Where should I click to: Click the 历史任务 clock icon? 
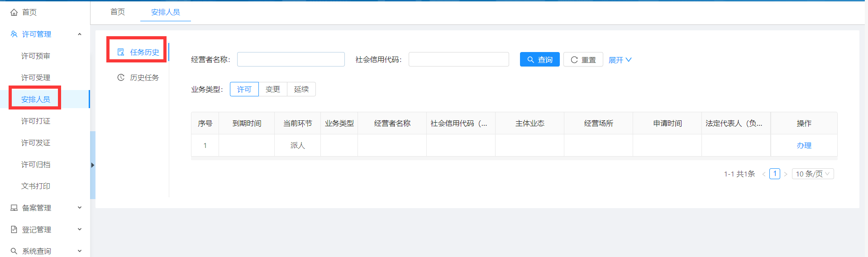(x=121, y=77)
